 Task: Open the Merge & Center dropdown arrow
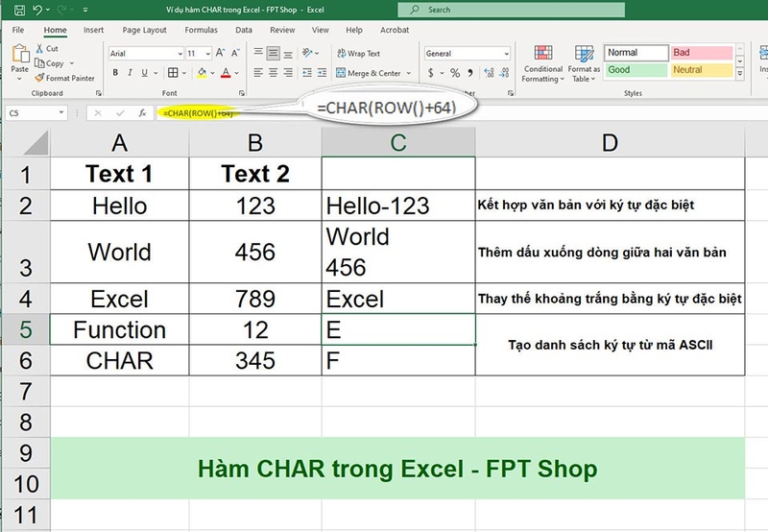[409, 73]
